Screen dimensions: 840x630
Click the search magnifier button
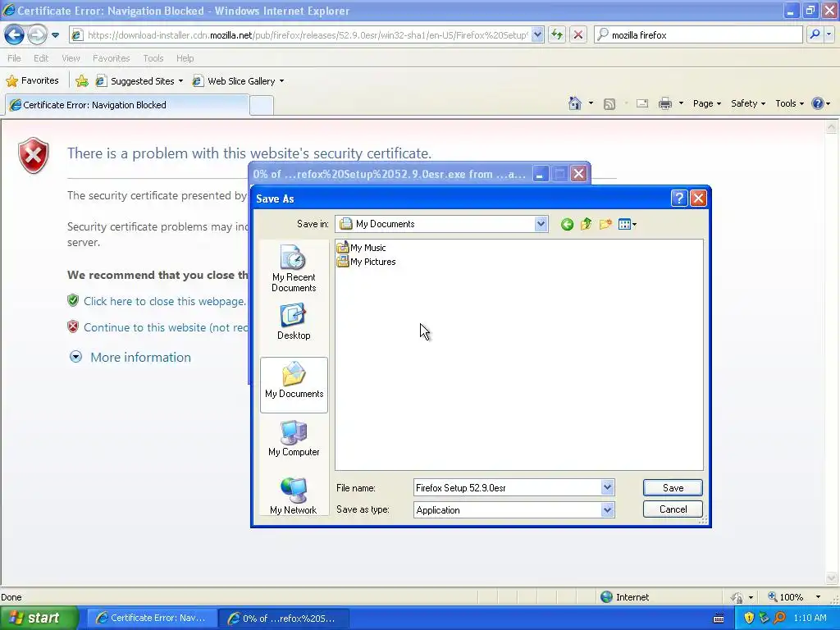pos(815,34)
